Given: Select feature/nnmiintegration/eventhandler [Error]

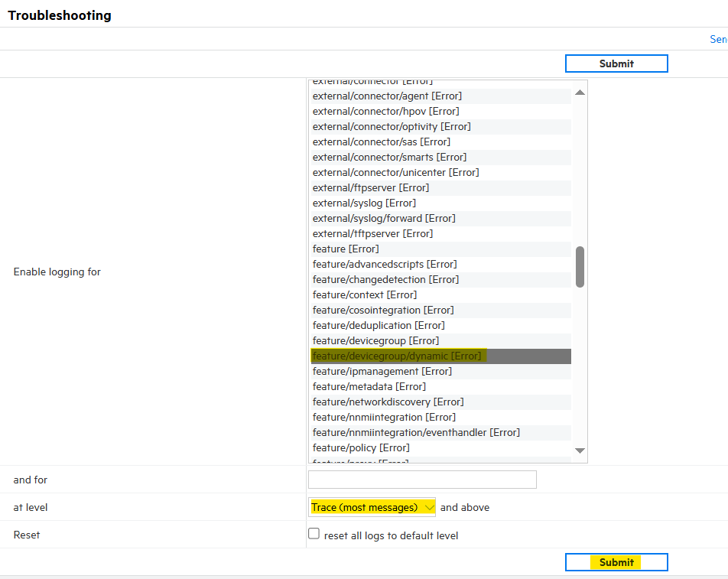Looking at the screenshot, I should (x=440, y=433).
